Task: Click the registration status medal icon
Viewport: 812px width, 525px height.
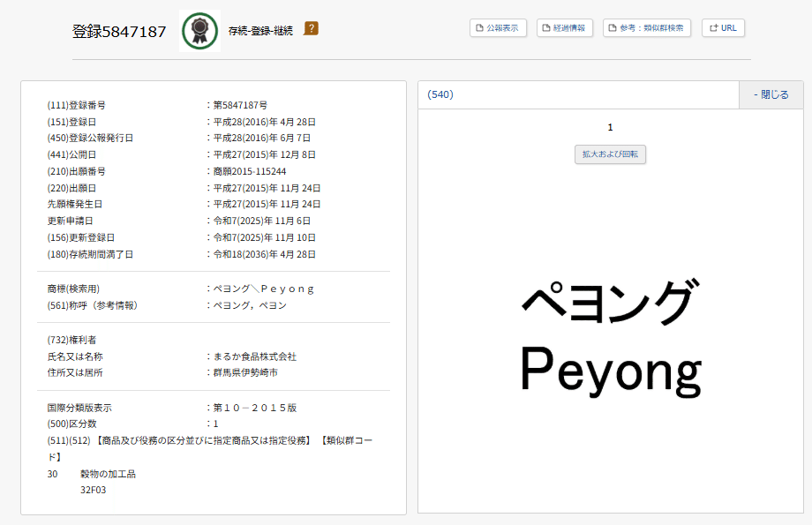Action: [x=199, y=31]
